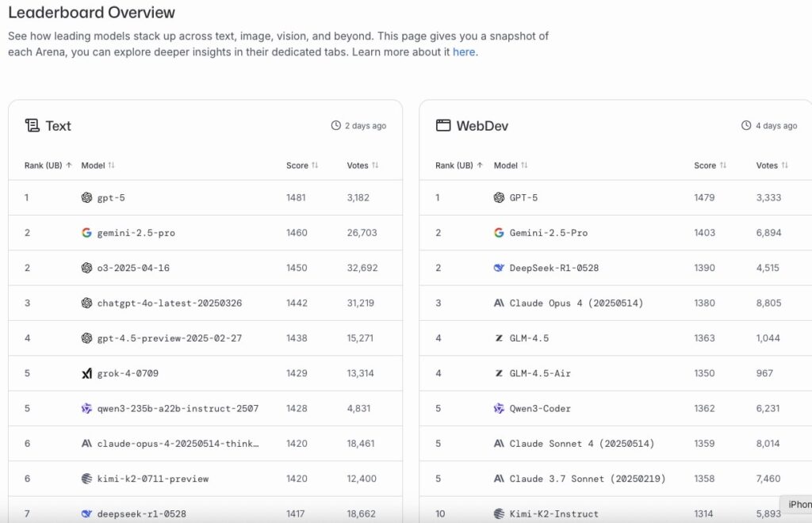Click the Qwen logo beside Qwen3-Coder

tap(499, 408)
